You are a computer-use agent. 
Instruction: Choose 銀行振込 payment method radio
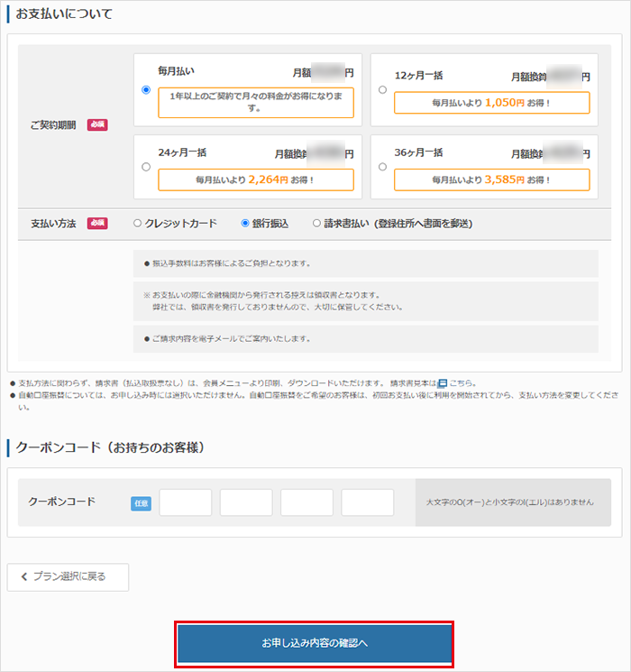click(x=245, y=223)
